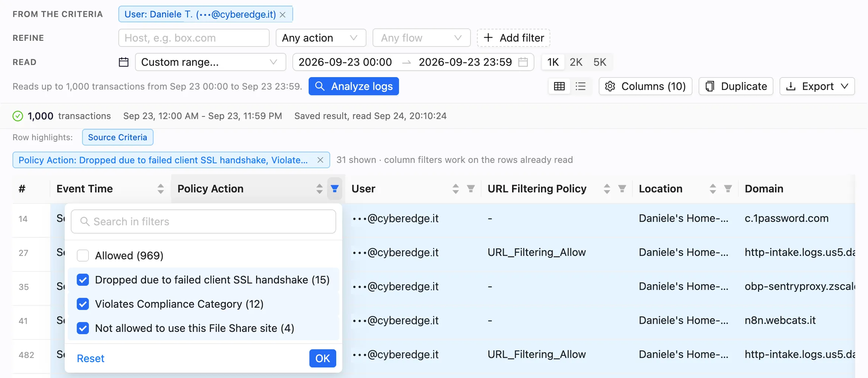Open the Any flow dropdown
The height and width of the screenshot is (378, 868).
coord(421,38)
